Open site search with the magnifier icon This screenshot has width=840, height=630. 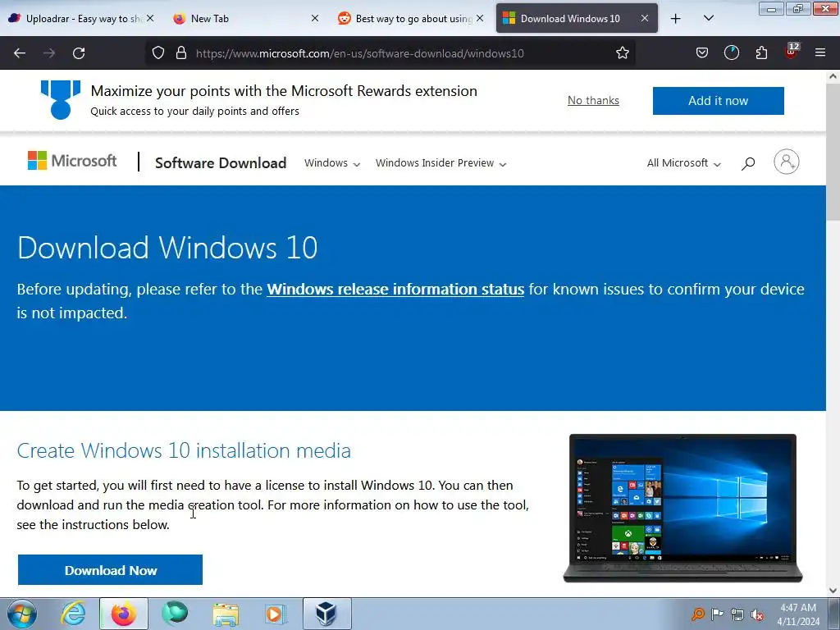[748, 163]
